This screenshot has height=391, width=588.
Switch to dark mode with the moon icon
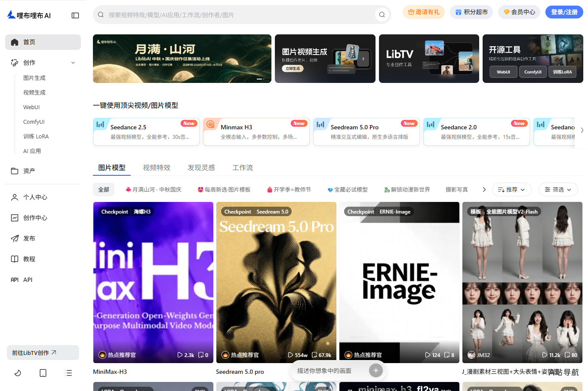(x=18, y=373)
